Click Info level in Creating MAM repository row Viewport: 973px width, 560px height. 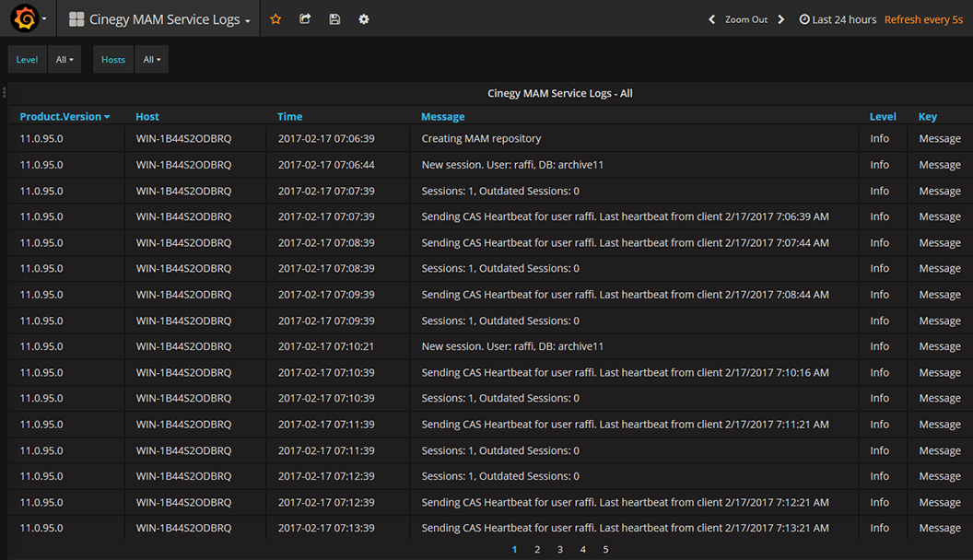[879, 138]
